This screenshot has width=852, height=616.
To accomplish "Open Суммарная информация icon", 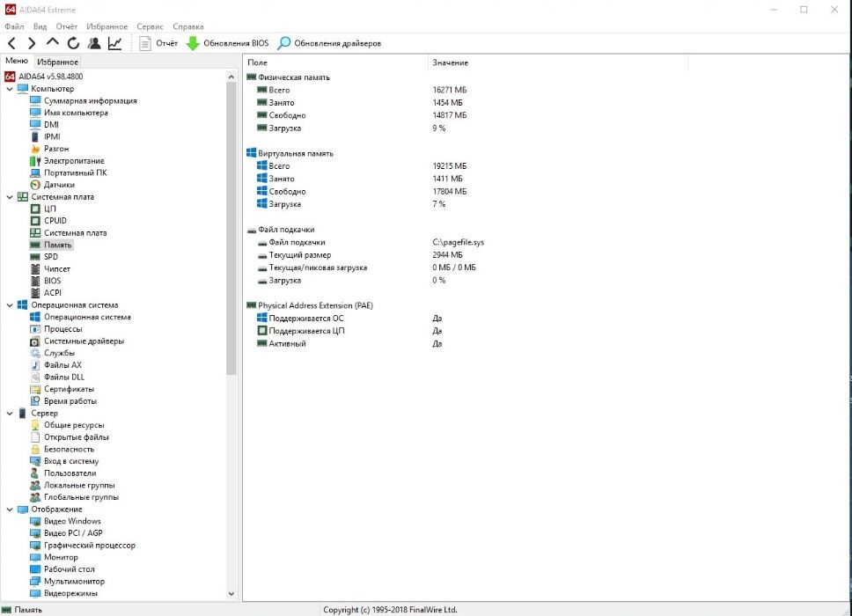I will pos(35,100).
